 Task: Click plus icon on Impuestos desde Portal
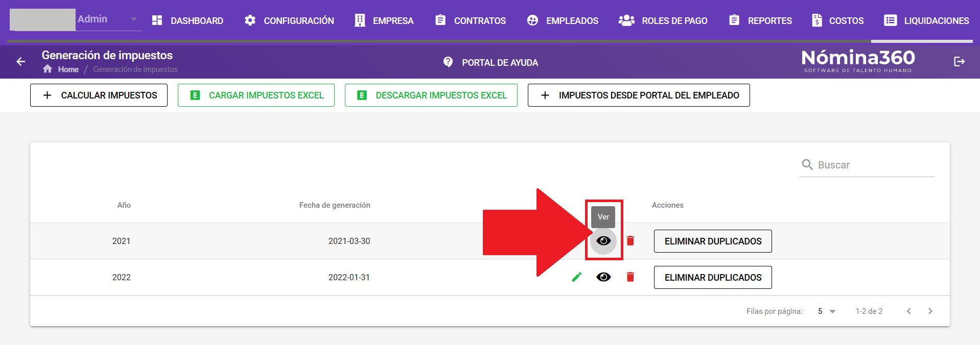(545, 95)
